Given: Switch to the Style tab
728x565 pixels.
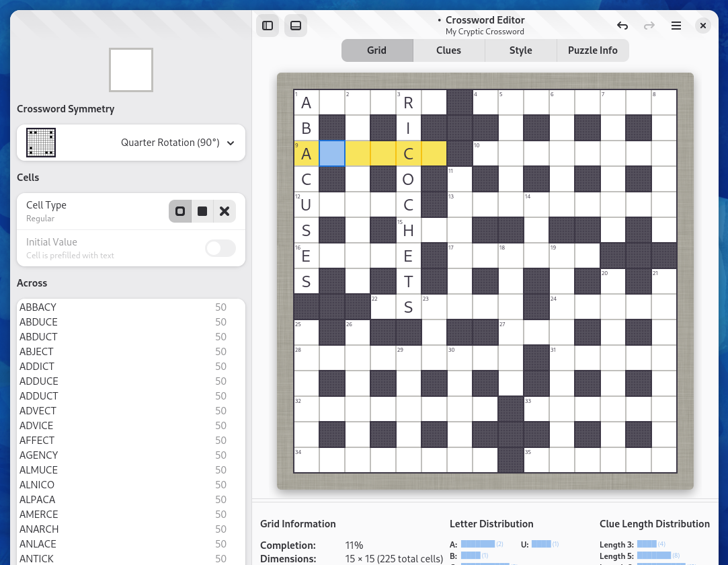Looking at the screenshot, I should [520, 50].
